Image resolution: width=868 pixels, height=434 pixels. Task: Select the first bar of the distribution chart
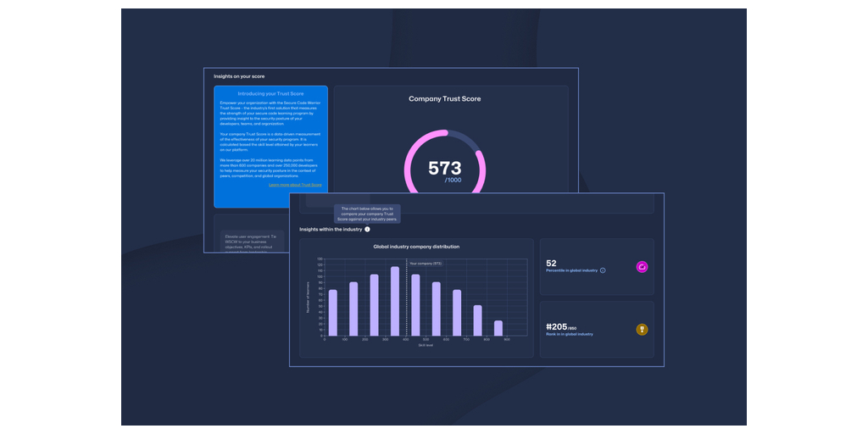point(333,313)
